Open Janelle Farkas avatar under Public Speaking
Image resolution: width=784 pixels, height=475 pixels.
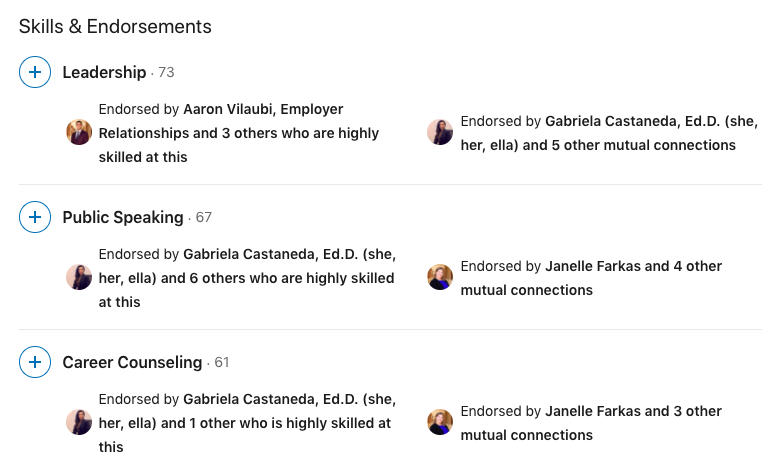[440, 277]
